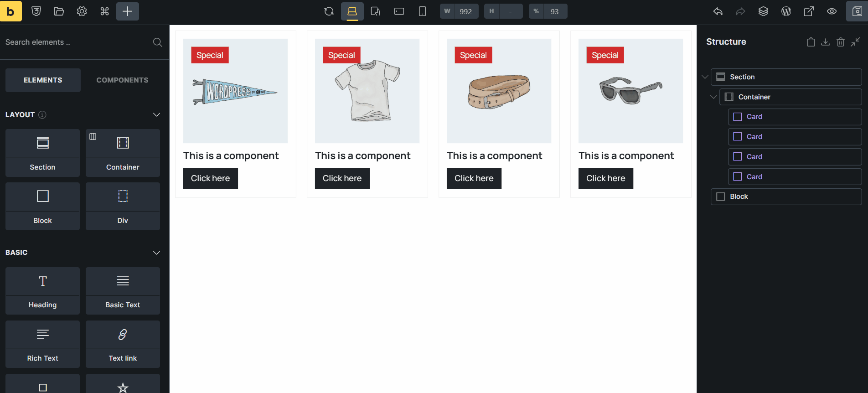Copy structure with clipboard icon
This screenshot has width=868, height=393.
pyautogui.click(x=811, y=42)
